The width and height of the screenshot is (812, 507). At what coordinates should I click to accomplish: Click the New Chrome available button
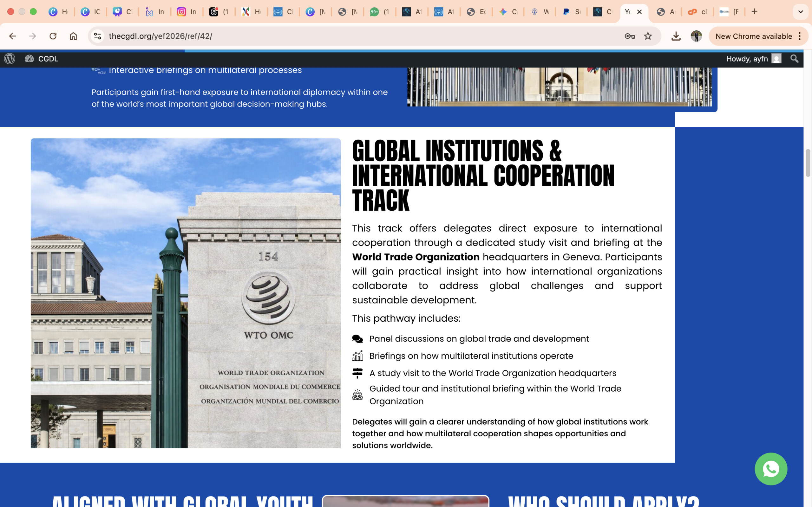click(x=753, y=36)
